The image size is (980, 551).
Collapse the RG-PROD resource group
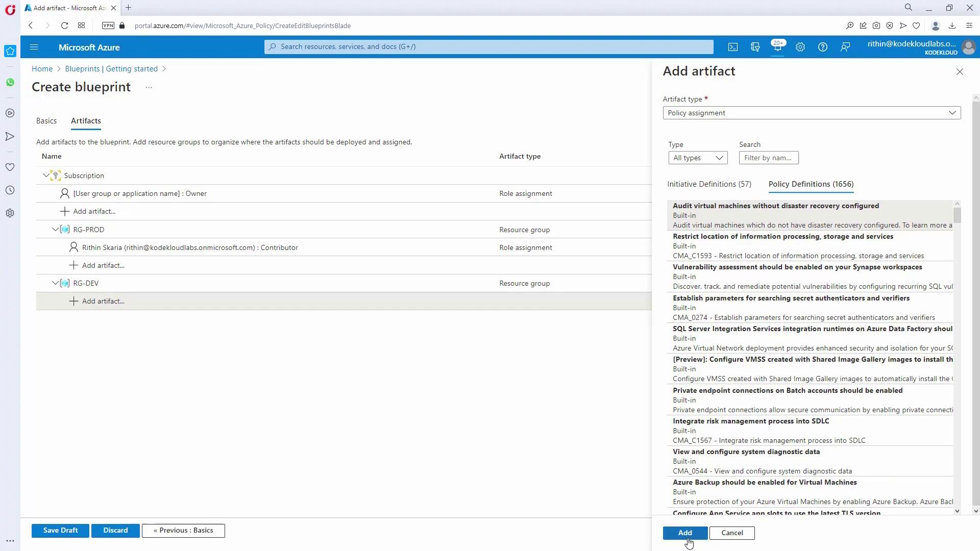tap(55, 230)
